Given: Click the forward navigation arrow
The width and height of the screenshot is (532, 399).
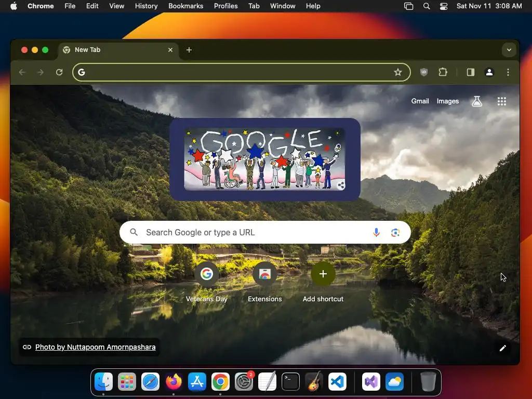Looking at the screenshot, I should (x=41, y=72).
